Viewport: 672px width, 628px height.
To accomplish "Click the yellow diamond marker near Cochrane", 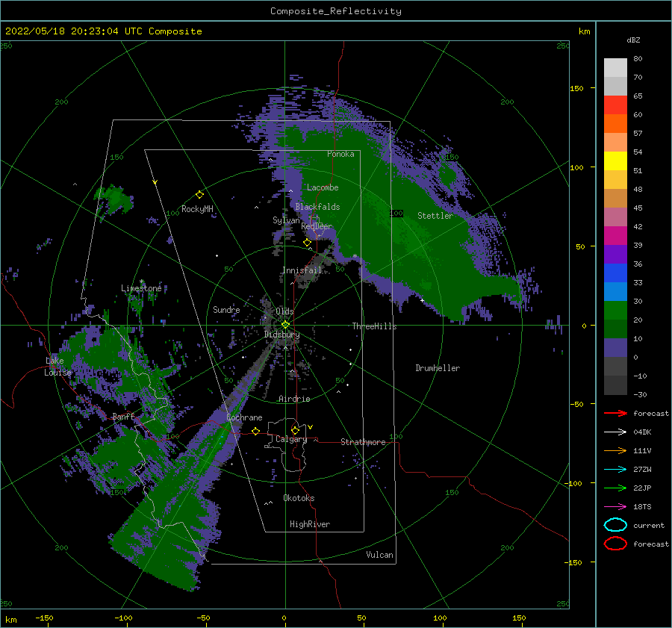I will pyautogui.click(x=255, y=432).
